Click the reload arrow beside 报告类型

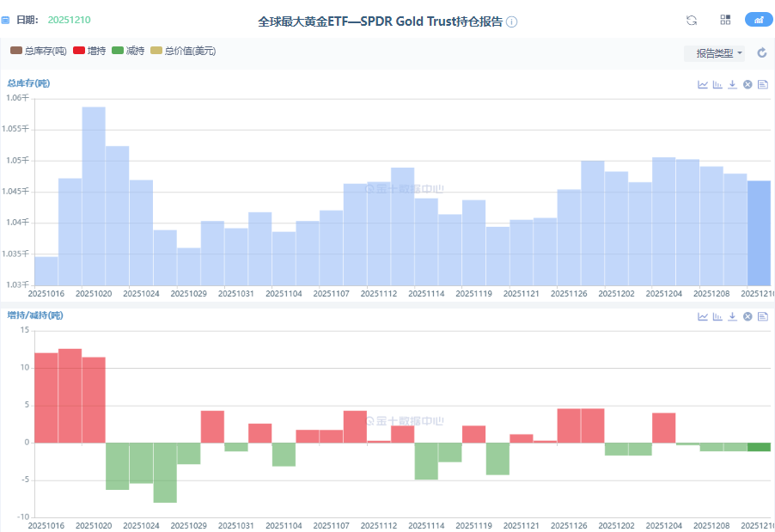[x=761, y=53]
